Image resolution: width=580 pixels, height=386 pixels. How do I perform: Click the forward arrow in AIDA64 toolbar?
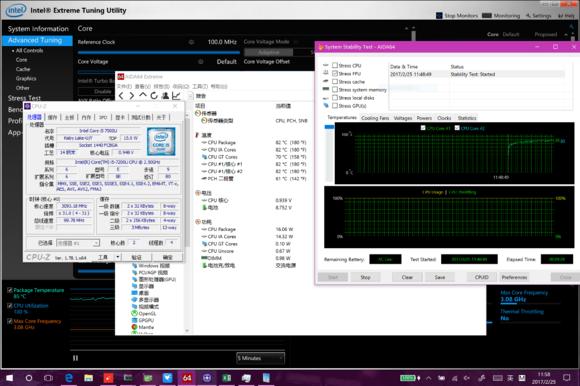coord(132,96)
